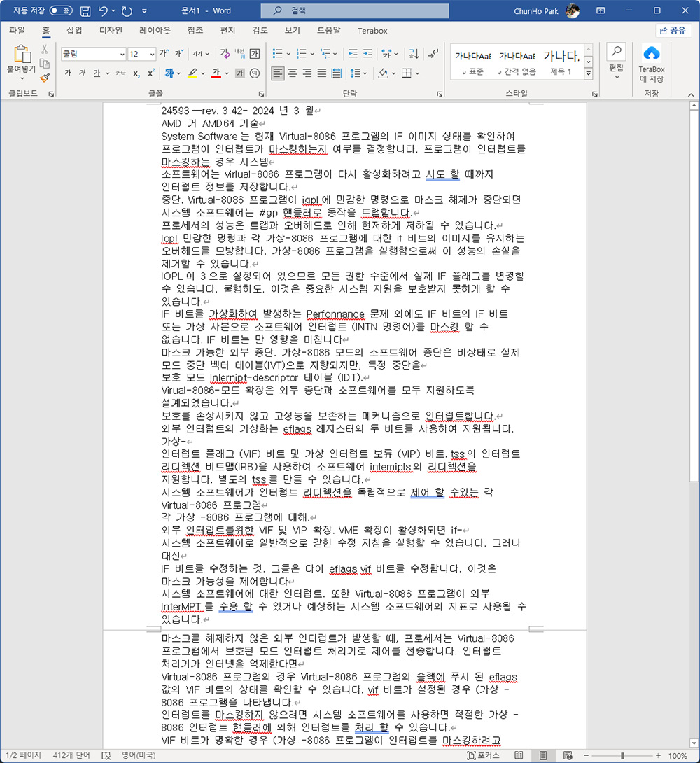Image resolution: width=700 pixels, height=763 pixels.
Task: Click the Sort icon in paragraph group
Action: [x=414, y=53]
